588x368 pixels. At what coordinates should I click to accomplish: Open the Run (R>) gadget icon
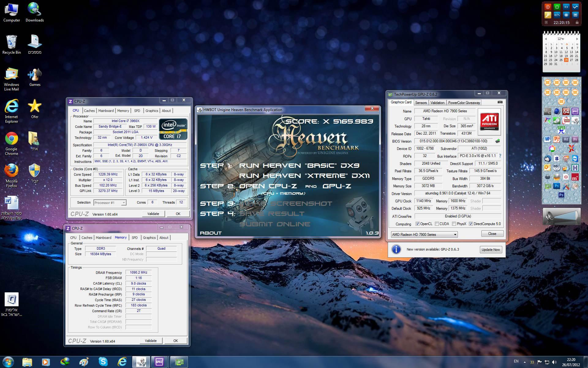pyautogui.click(x=566, y=7)
